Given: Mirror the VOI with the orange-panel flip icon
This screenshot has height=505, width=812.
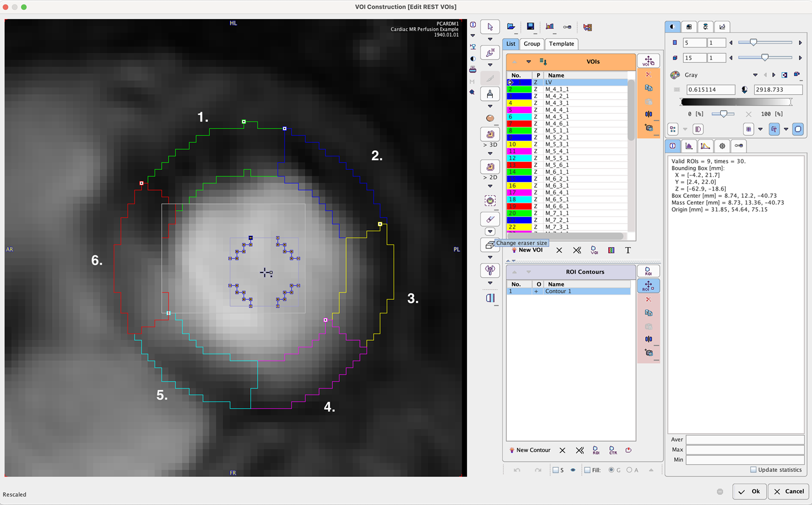Looking at the screenshot, I should [x=648, y=114].
